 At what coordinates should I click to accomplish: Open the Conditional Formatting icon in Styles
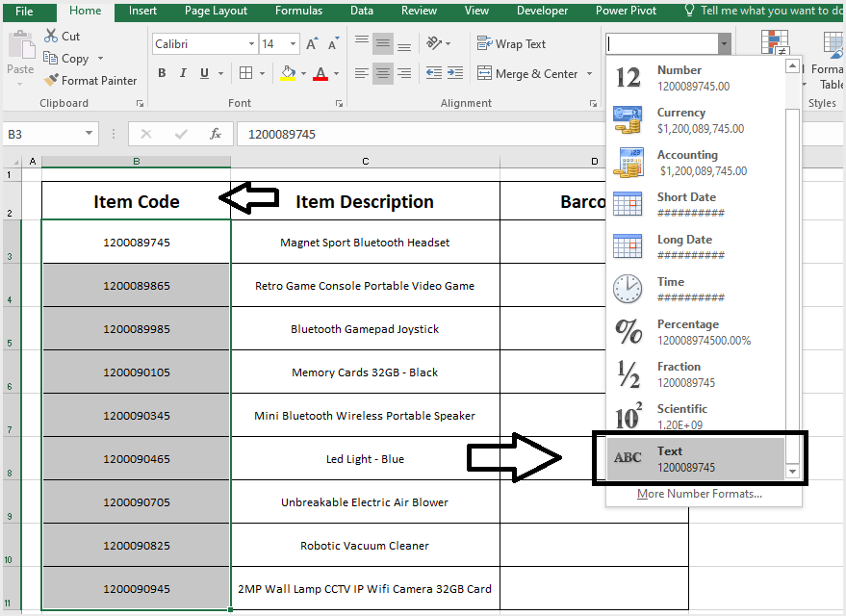[775, 43]
